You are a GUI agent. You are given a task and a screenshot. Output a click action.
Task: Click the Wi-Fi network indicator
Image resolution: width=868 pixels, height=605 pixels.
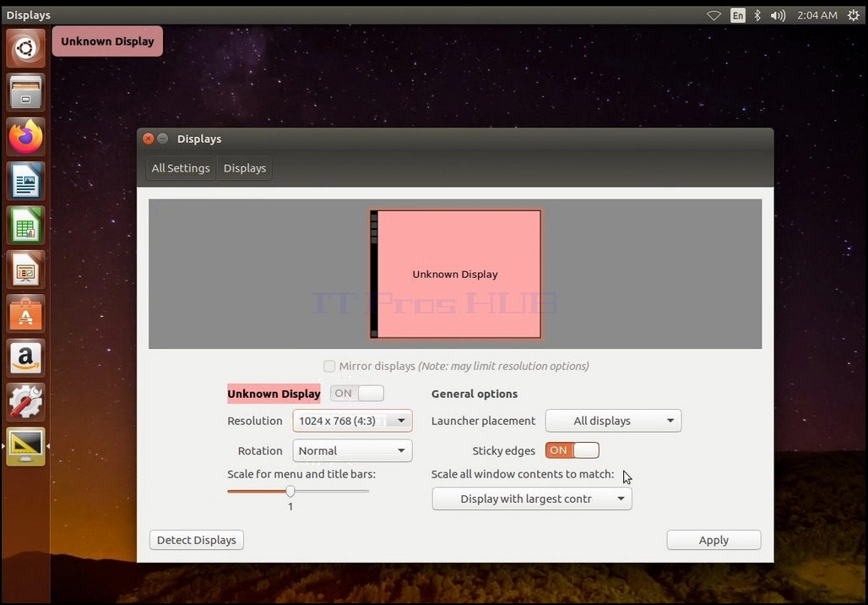tap(714, 15)
